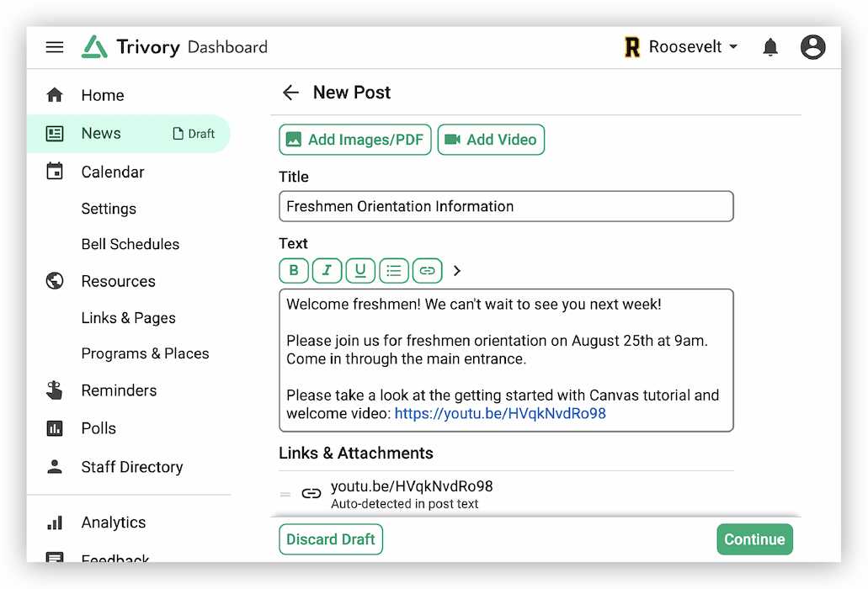
Task: Click the 'Auto-detected in post text' note
Action: tap(405, 504)
